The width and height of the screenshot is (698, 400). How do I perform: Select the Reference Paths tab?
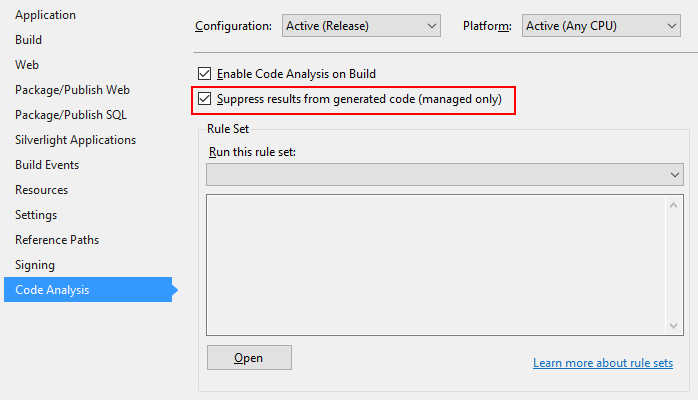click(x=57, y=240)
